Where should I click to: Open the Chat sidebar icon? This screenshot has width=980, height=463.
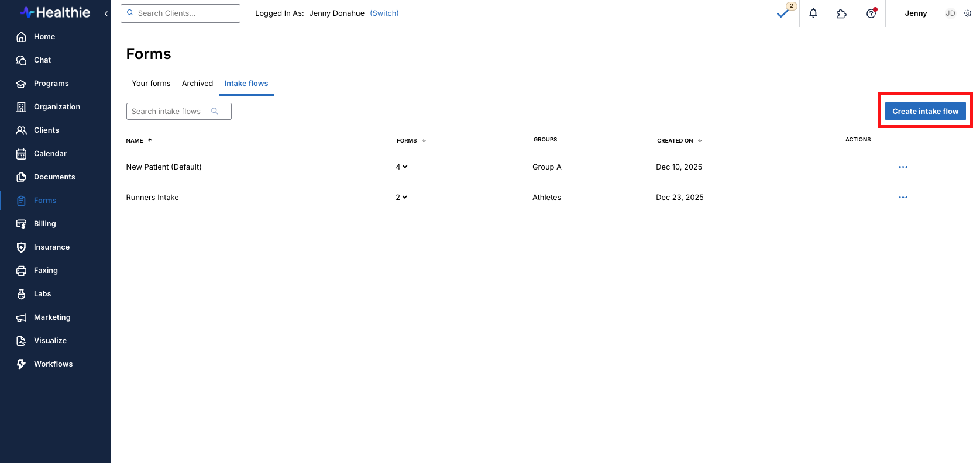point(21,60)
